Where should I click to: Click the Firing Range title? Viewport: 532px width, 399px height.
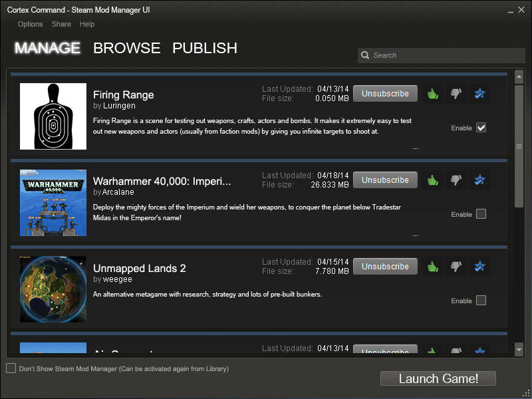pyautogui.click(x=124, y=95)
